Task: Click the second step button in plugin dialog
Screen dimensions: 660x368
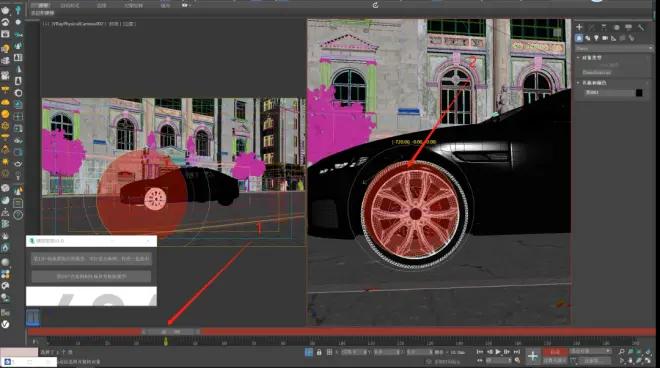Action: pos(91,276)
